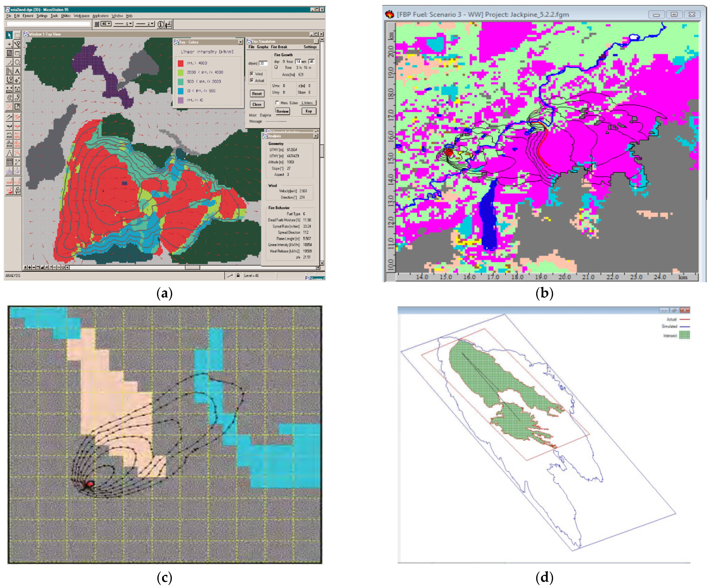
Task: Select the Element Selection arrow tool
Action: tap(9, 35)
